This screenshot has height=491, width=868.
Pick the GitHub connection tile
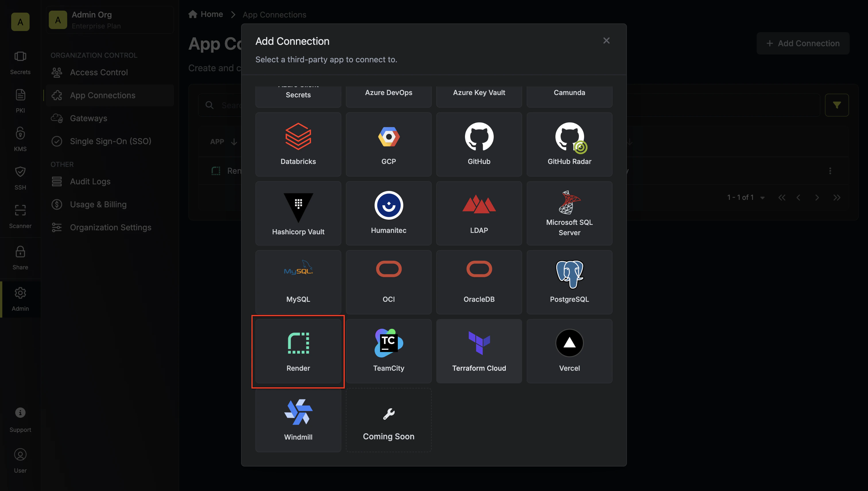(x=479, y=144)
